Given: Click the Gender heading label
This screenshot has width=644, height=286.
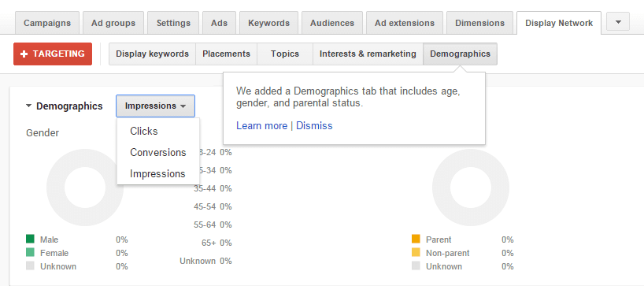Looking at the screenshot, I should tap(43, 133).
